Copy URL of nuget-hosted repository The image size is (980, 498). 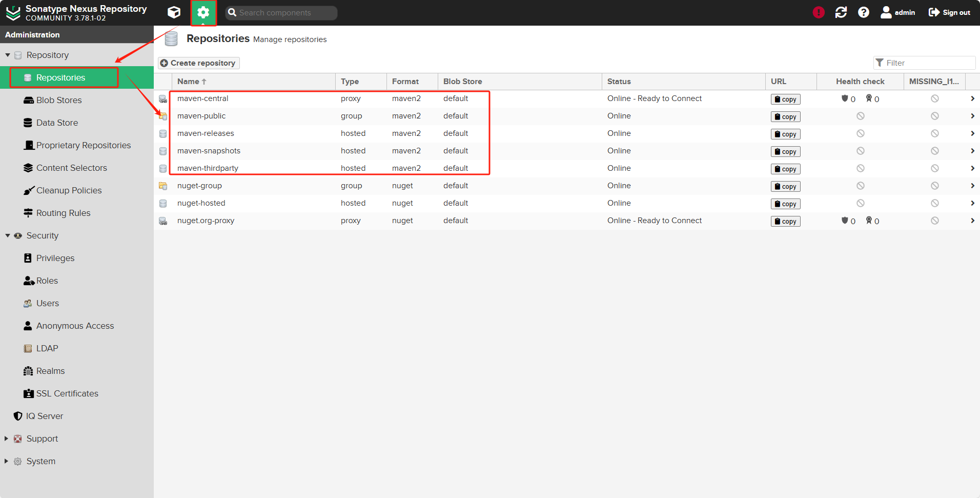[785, 204]
